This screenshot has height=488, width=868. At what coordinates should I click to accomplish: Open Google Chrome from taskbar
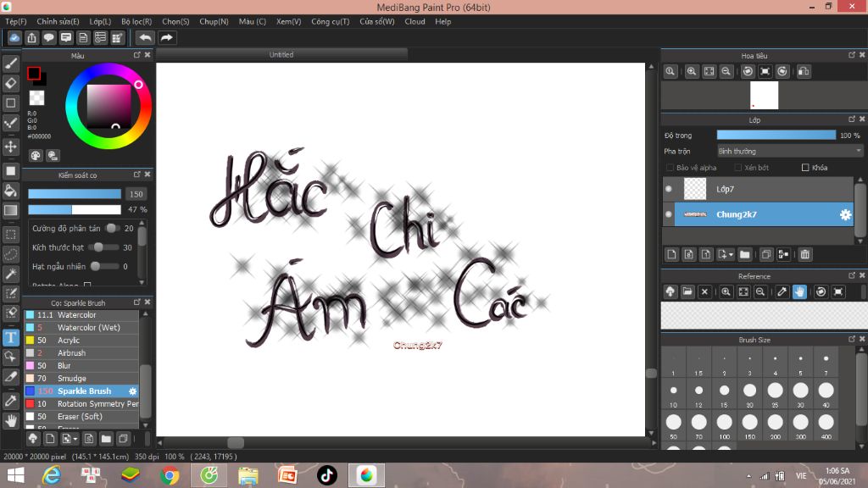pos(170,475)
